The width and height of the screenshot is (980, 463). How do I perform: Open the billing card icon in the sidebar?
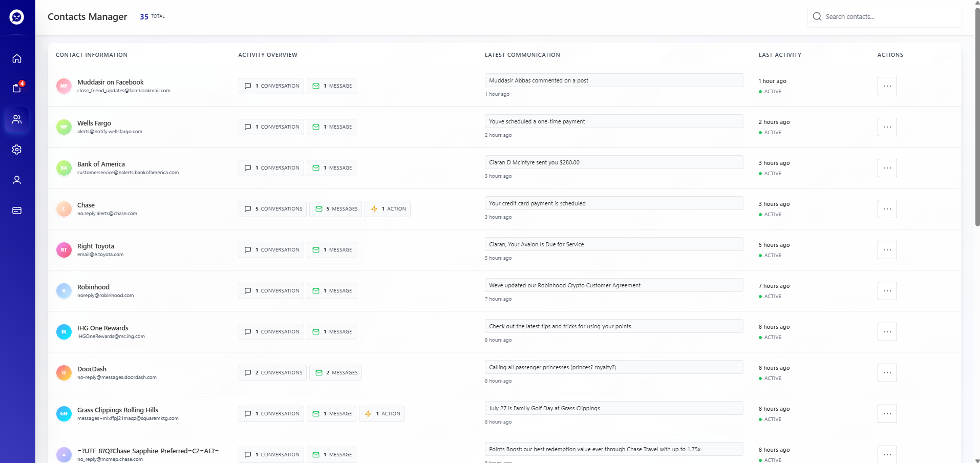point(17,210)
